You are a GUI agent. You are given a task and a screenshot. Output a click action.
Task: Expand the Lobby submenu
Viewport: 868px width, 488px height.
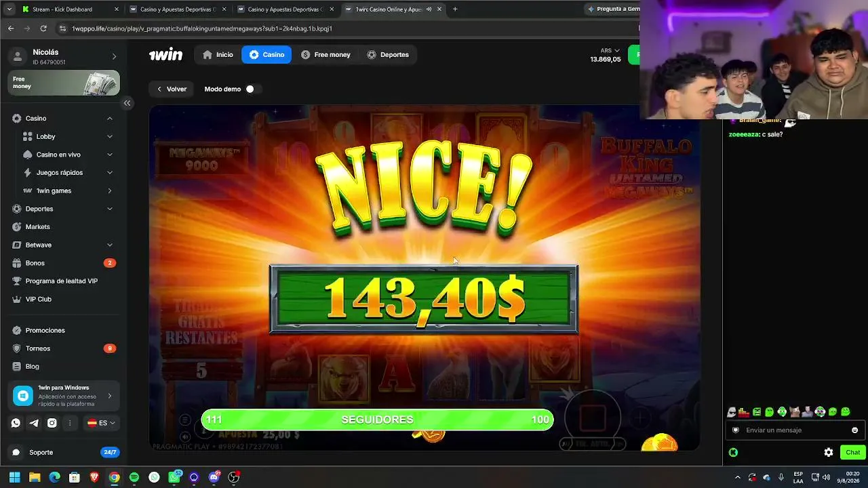(x=110, y=136)
